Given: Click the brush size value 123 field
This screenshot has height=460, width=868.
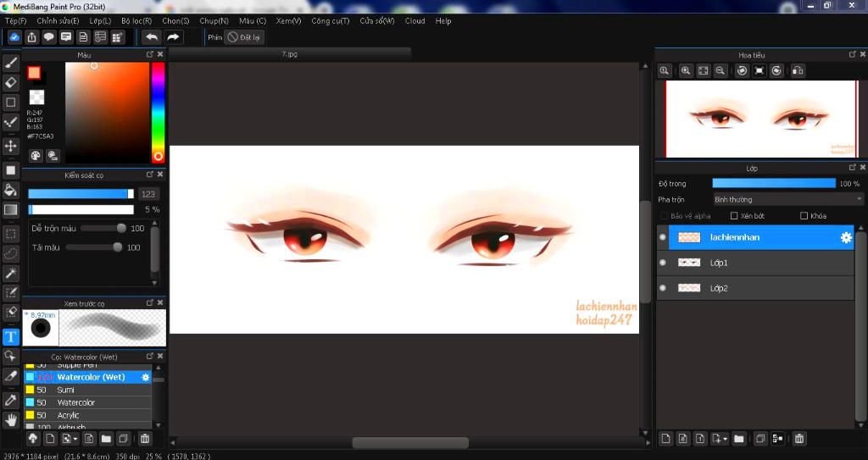Looking at the screenshot, I should pyautogui.click(x=148, y=194).
